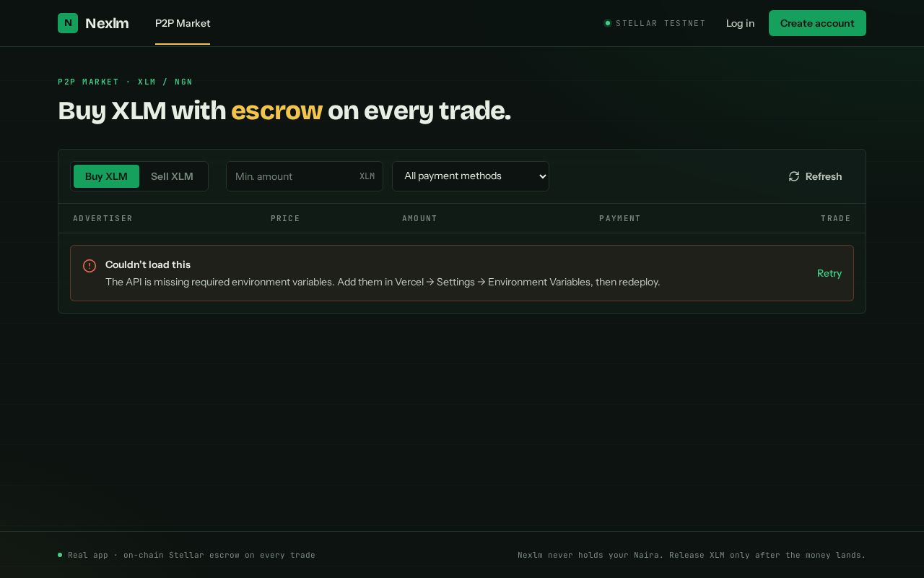Screen dimensions: 924x578
Task: Click the Create account button
Action: click(817, 23)
